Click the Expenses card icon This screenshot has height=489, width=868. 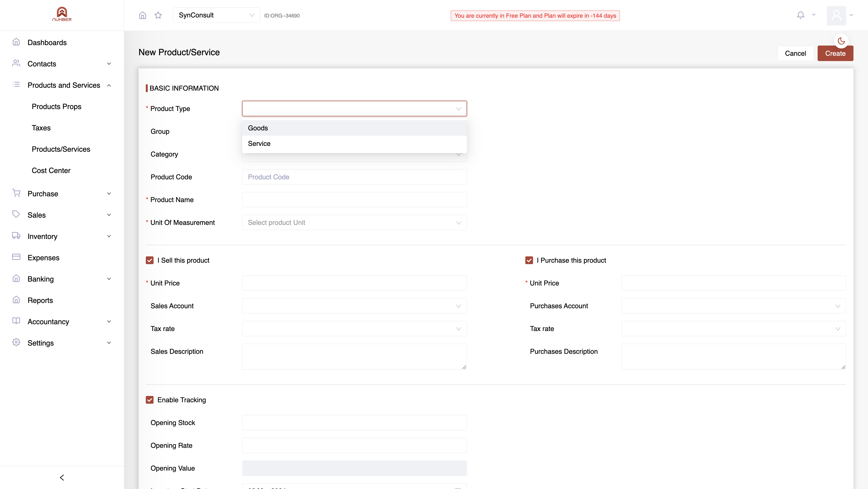16,257
